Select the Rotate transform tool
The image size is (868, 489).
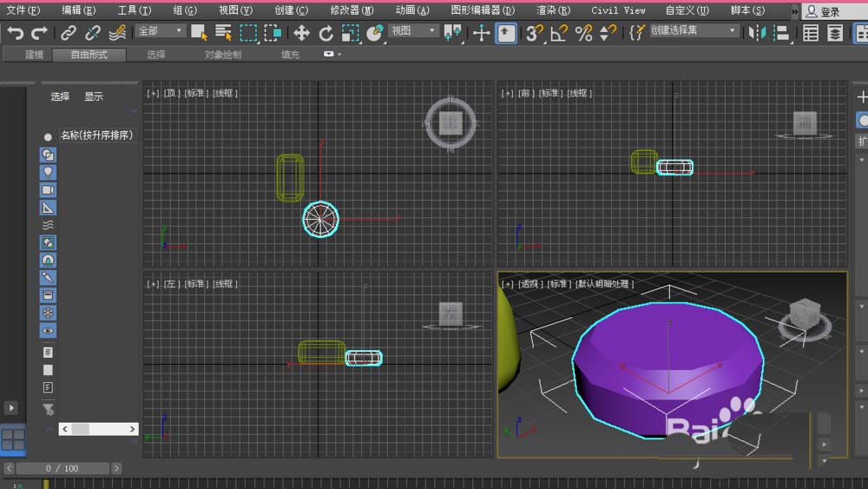pos(325,33)
